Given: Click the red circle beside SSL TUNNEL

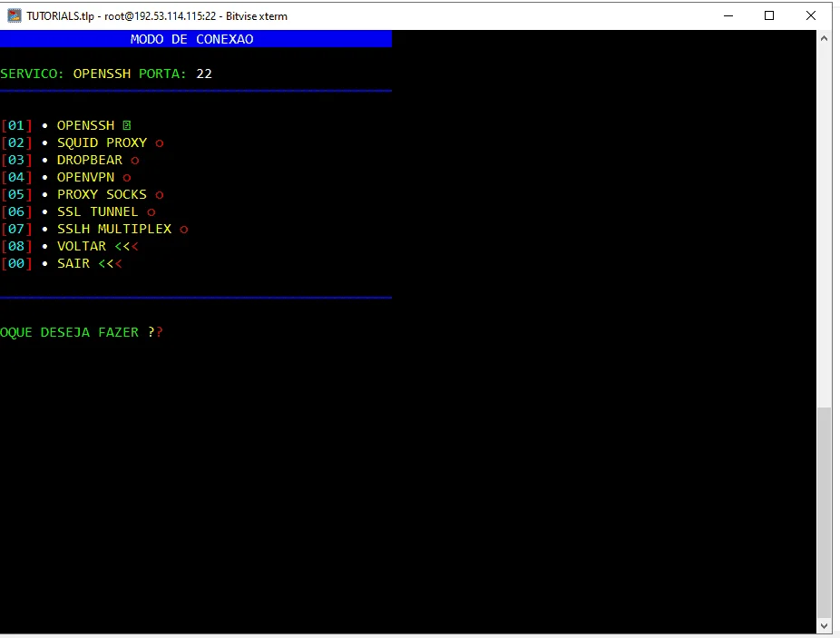Looking at the screenshot, I should (151, 212).
